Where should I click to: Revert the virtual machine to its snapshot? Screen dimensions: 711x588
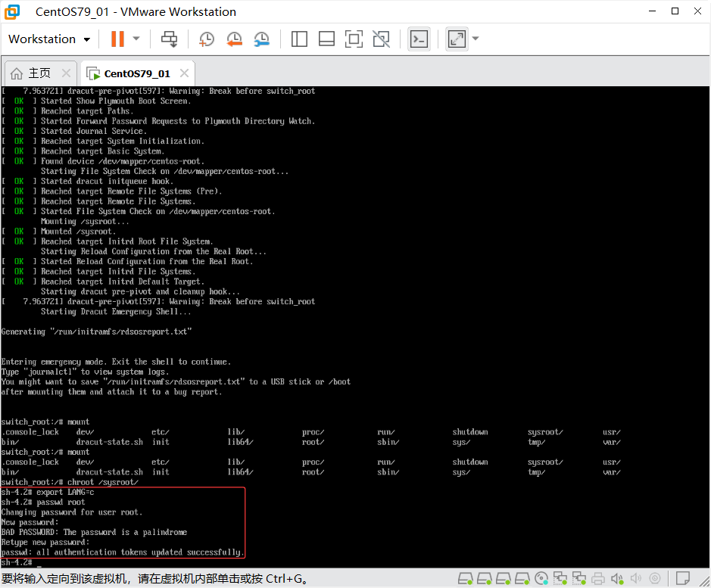(x=235, y=39)
